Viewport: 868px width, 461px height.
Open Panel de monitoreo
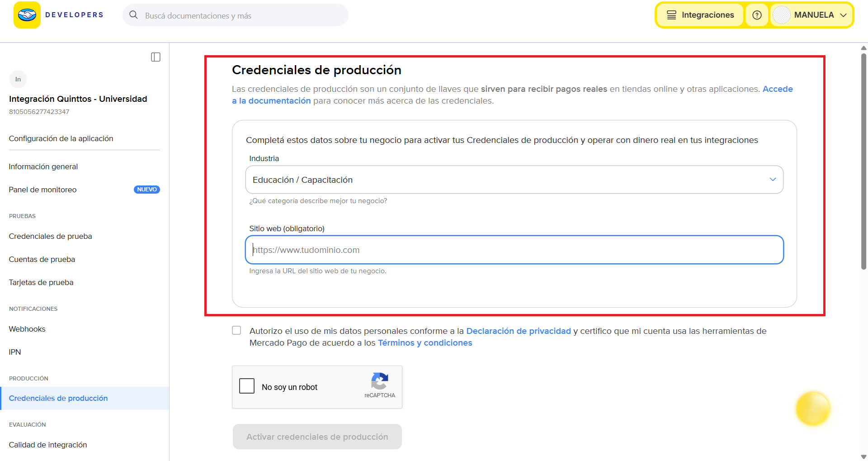pyautogui.click(x=42, y=190)
